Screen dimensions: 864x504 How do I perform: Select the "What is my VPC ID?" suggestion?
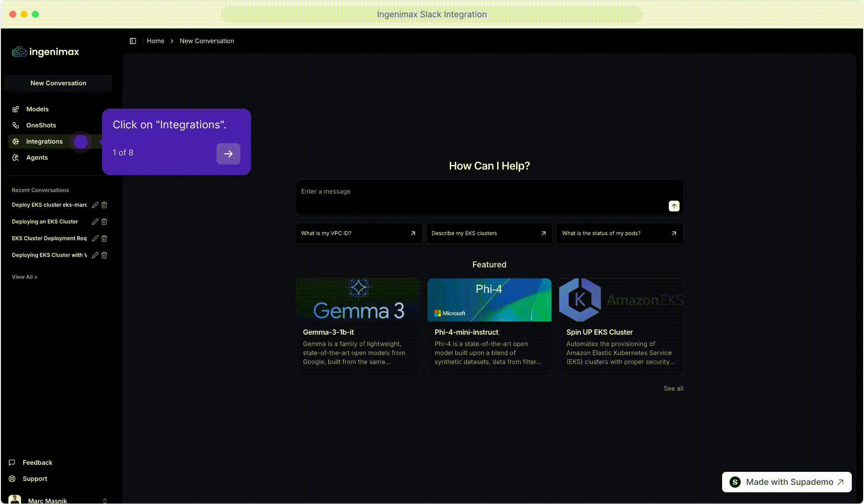358,233
